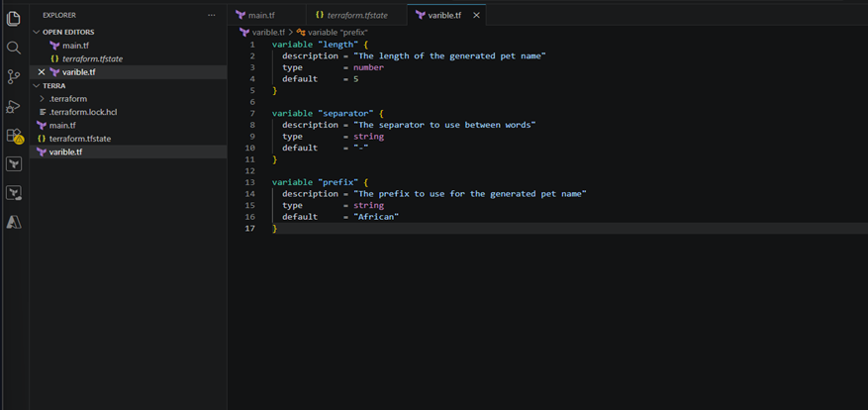The image size is (868, 410).
Task: Open Run and Debug view icon
Action: tap(14, 106)
